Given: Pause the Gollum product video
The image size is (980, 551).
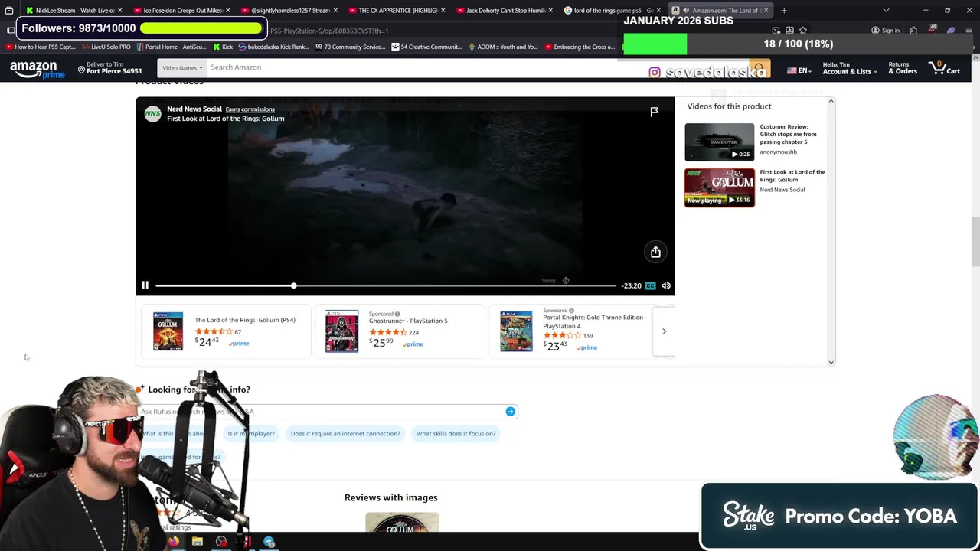Looking at the screenshot, I should (145, 285).
